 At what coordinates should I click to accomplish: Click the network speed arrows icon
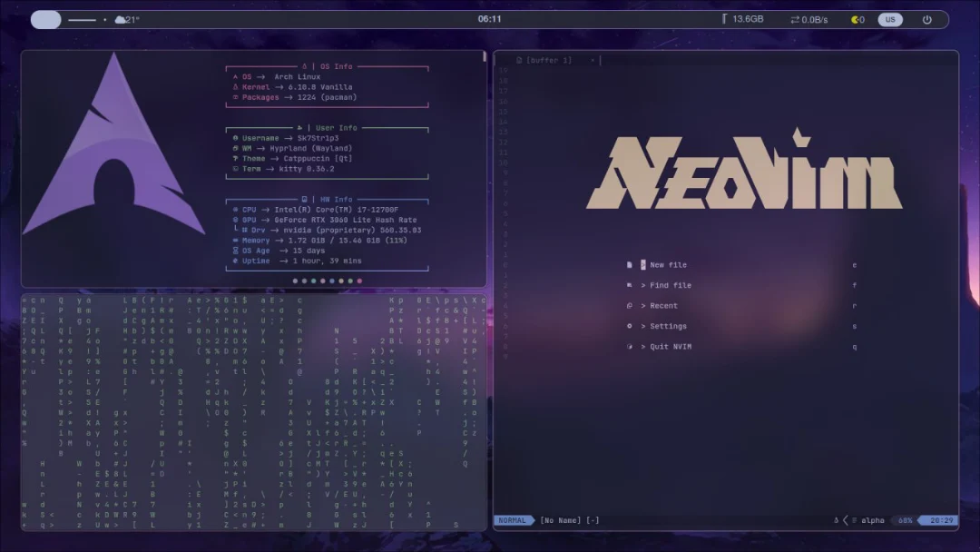795,19
